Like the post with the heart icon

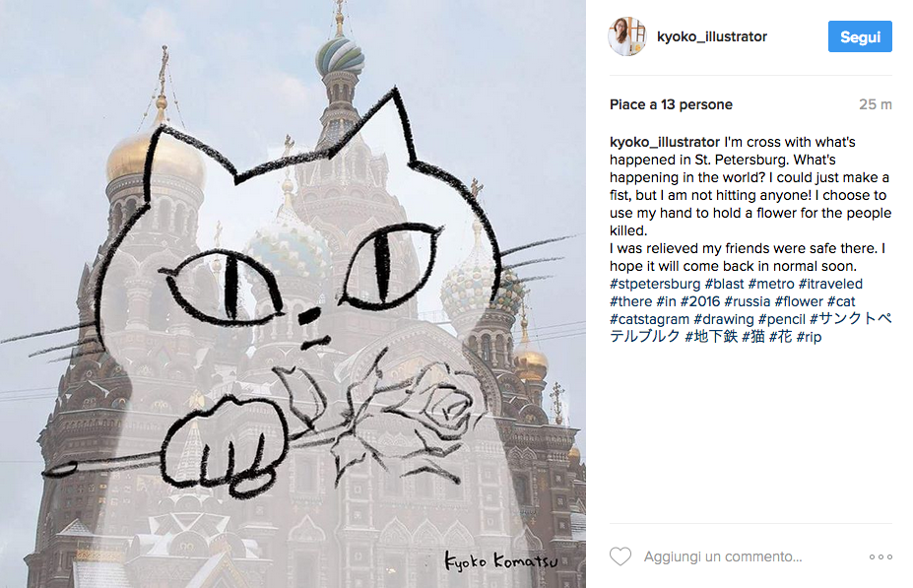coord(620,556)
